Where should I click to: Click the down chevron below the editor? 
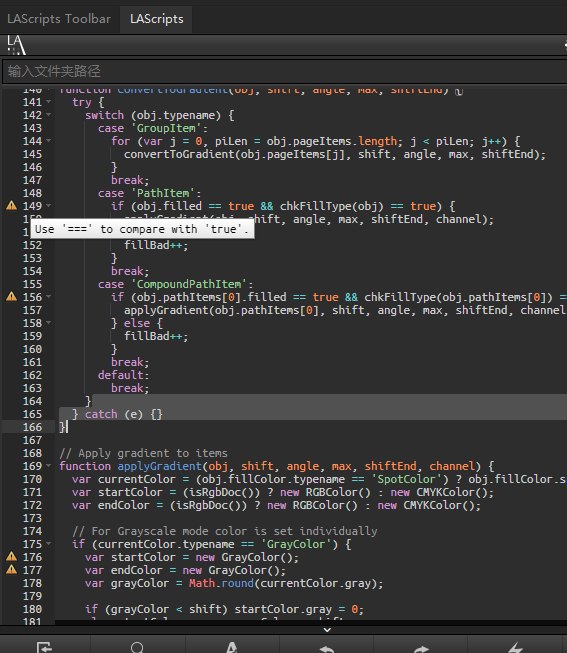327,630
